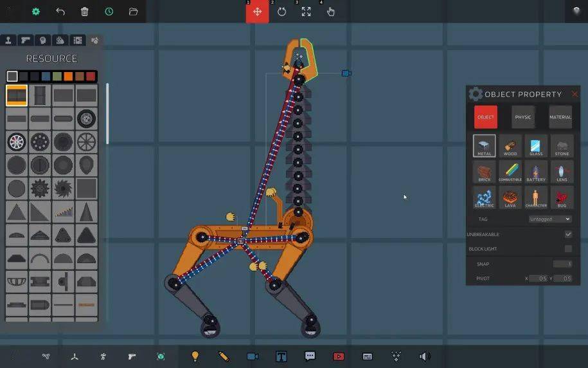Enable the Block Light checkbox

(568, 248)
